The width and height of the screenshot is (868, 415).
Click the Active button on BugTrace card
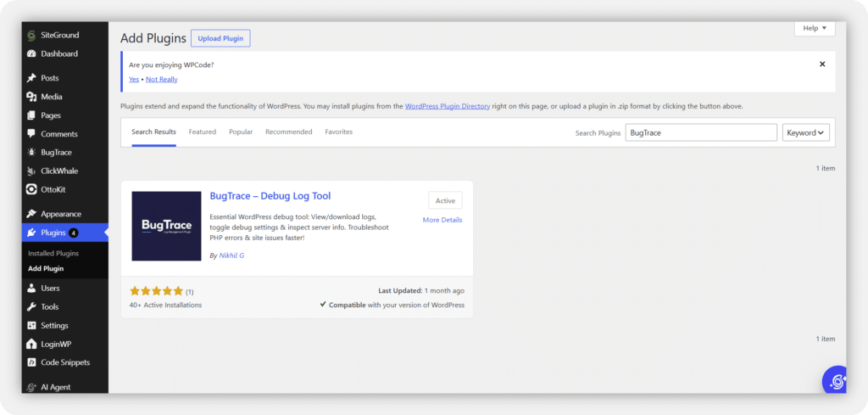(445, 200)
